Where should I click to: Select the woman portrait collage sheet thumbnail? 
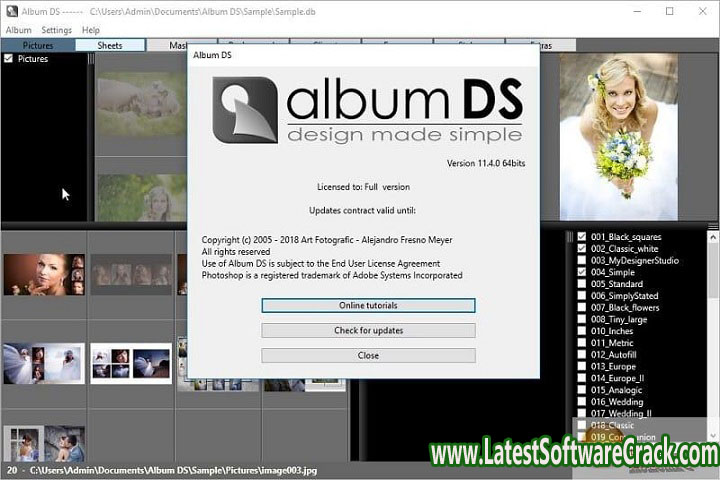tap(43, 274)
